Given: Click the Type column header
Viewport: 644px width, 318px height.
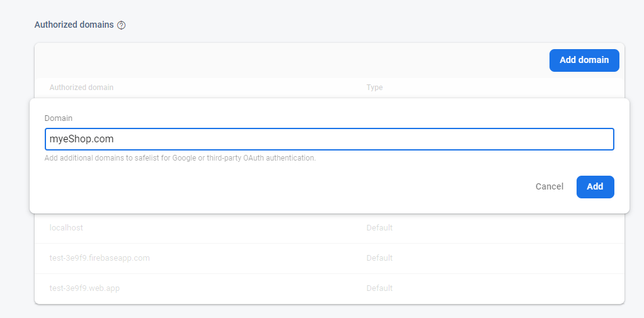Looking at the screenshot, I should pos(374,88).
